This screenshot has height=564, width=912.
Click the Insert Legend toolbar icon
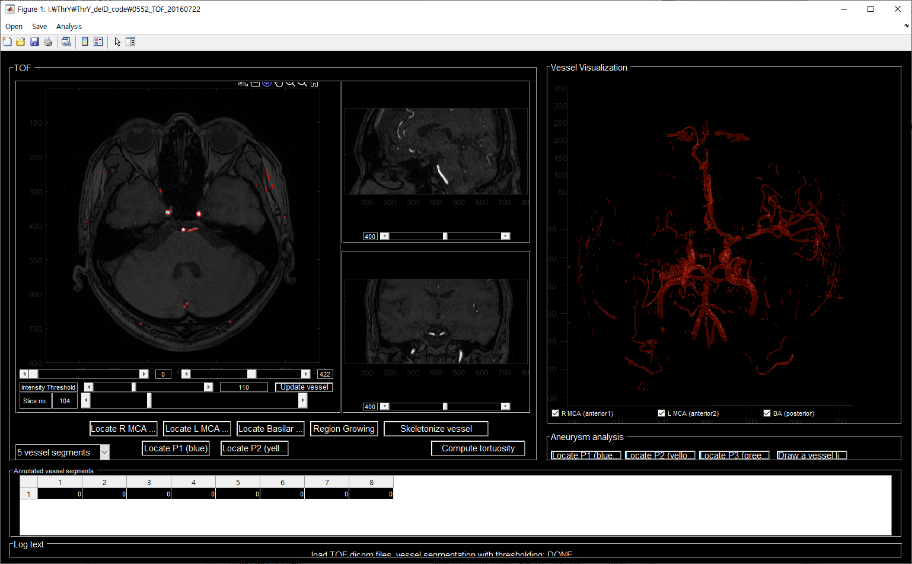98,42
